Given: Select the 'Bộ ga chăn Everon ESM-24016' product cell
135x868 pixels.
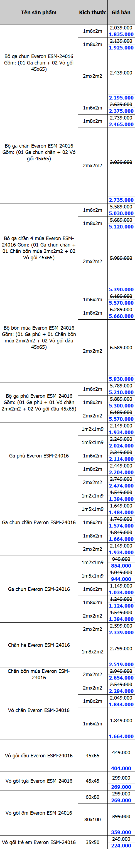Looking at the screenshot, I should pyautogui.click(x=39, y=152).
